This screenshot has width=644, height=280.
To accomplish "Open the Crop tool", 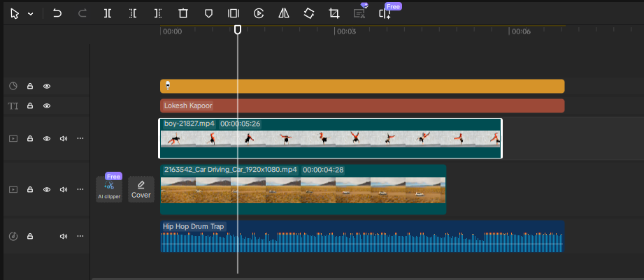I will coord(334,13).
